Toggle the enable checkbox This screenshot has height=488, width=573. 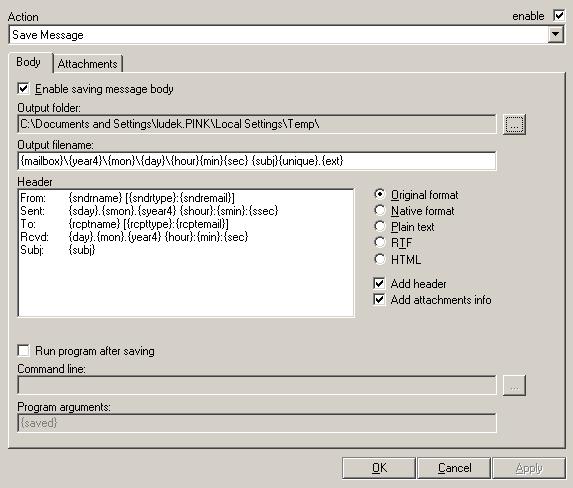click(x=559, y=16)
